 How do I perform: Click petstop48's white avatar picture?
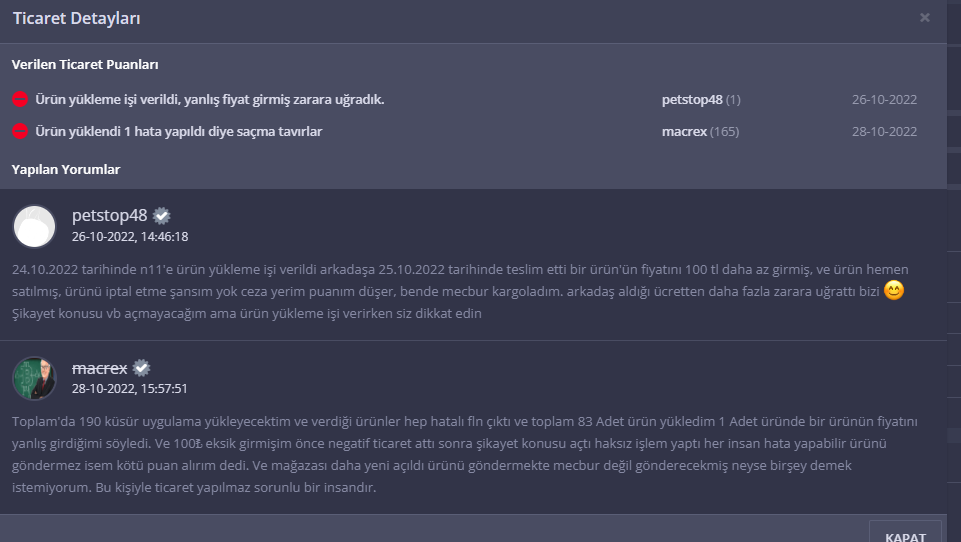(x=34, y=226)
